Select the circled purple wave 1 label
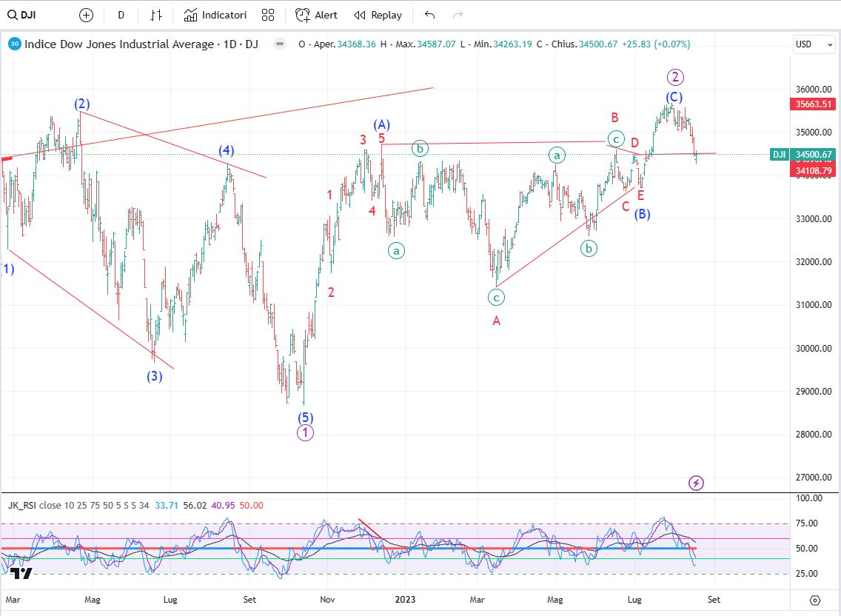 click(x=305, y=432)
